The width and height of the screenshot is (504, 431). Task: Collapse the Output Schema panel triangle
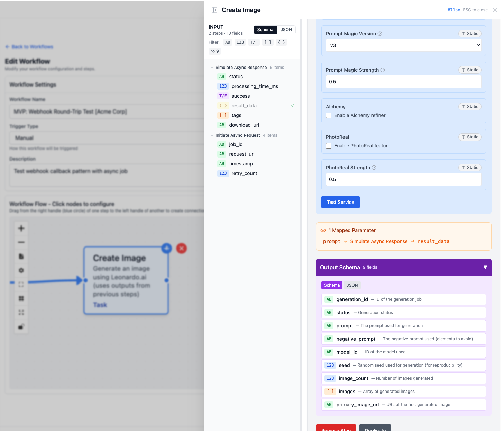point(485,267)
